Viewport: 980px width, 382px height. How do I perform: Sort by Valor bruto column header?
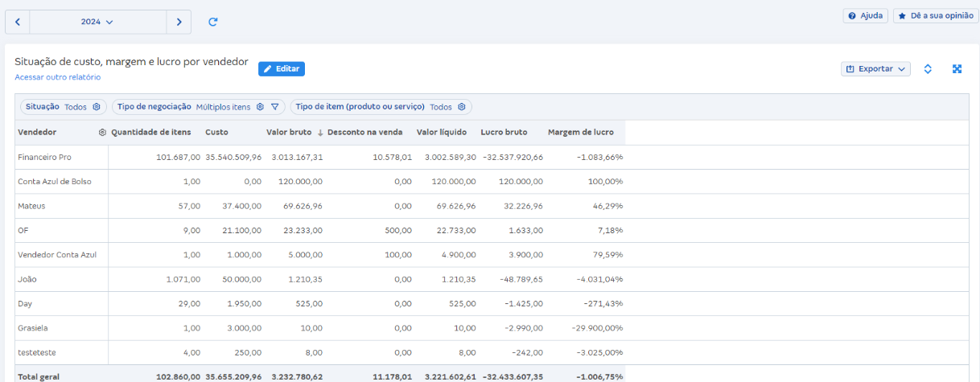click(x=289, y=133)
